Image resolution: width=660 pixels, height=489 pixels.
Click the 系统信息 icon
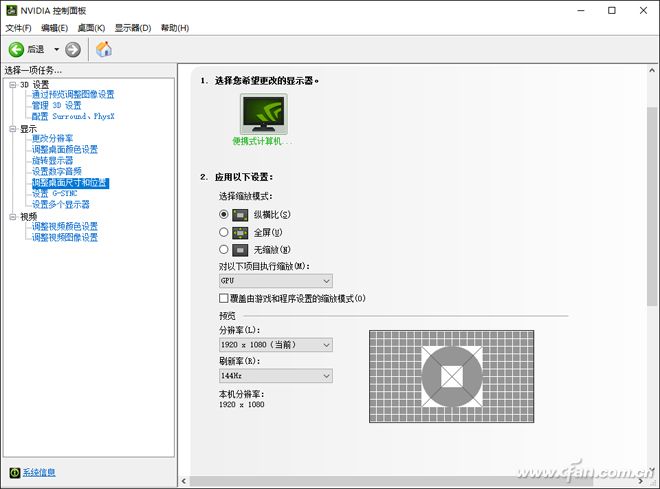coord(15,473)
